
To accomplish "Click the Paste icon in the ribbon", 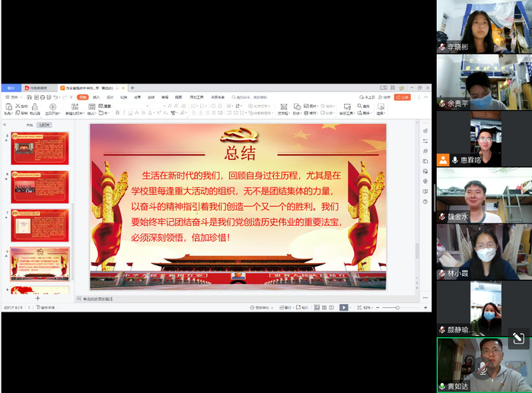I will click(x=8, y=107).
